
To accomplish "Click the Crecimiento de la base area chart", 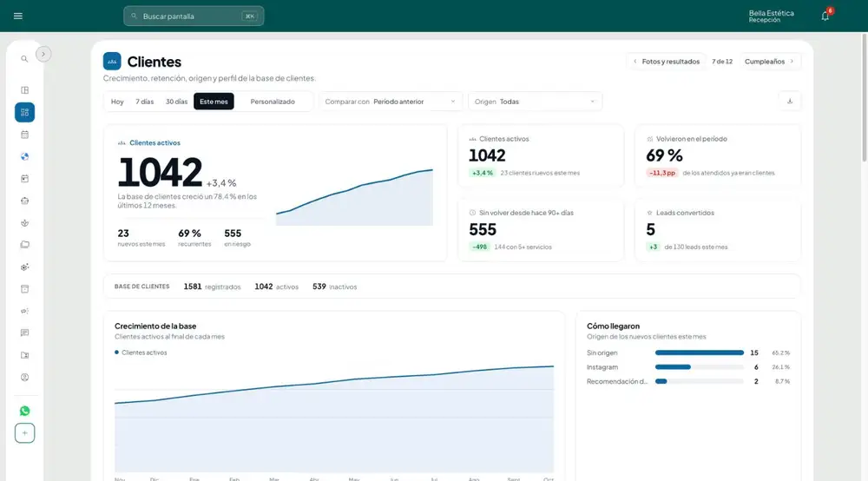I will pos(334,419).
